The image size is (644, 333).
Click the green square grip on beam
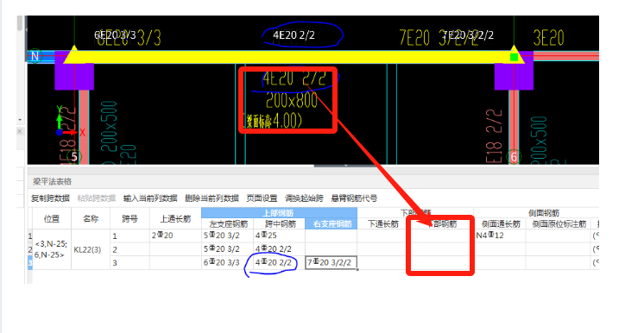[x=514, y=58]
